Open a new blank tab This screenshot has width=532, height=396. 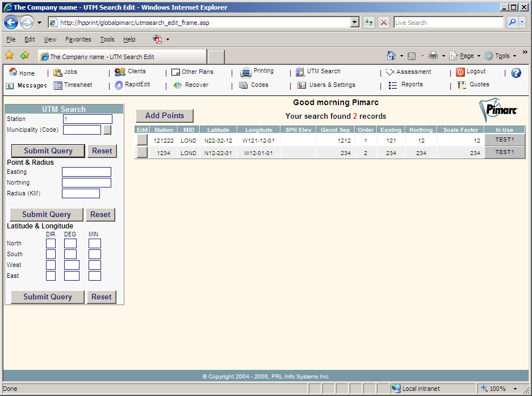coord(216,57)
